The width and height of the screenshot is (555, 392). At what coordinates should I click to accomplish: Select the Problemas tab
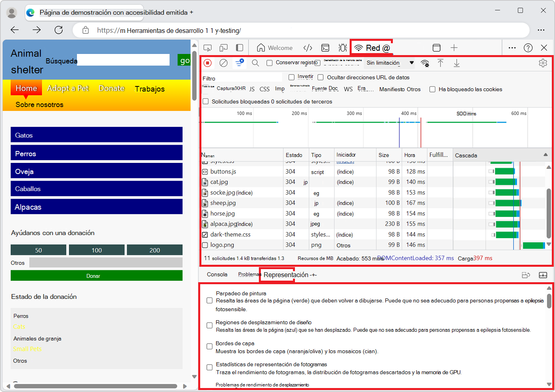[x=248, y=274]
